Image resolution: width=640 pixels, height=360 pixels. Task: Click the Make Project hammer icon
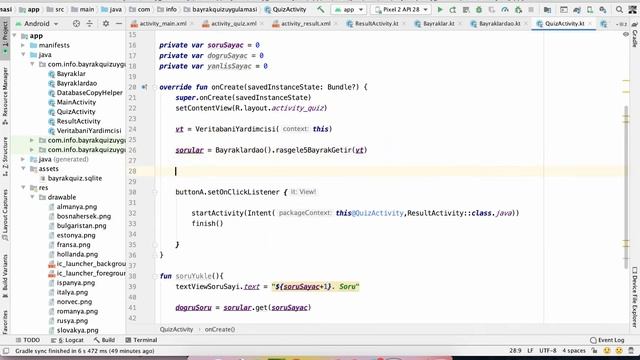tap(321, 9)
